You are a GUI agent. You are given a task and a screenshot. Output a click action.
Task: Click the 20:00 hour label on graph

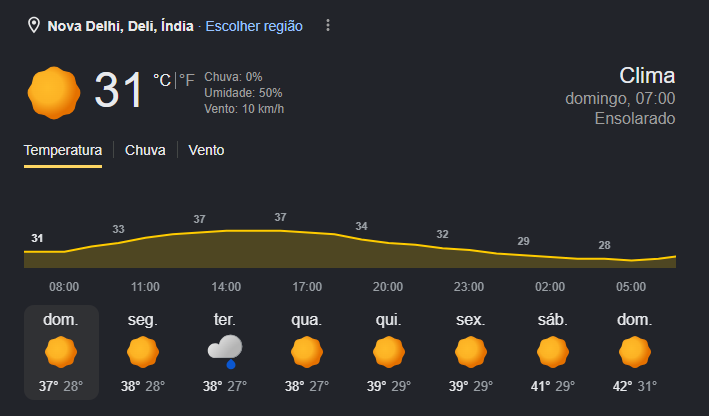point(388,287)
